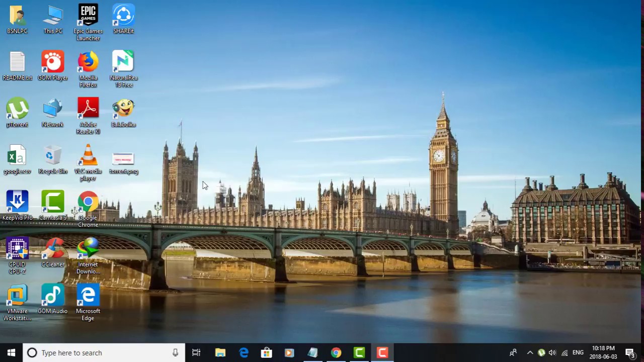
Task: Launch Epic Games Launcher shortcut
Action: tap(88, 23)
